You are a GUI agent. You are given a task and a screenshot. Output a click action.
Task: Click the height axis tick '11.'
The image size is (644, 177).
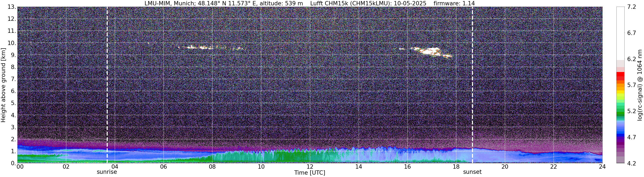(x=12, y=31)
